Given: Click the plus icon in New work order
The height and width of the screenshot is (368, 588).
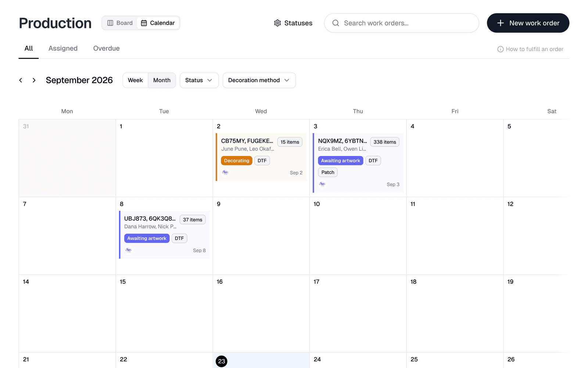Looking at the screenshot, I should click(x=500, y=23).
